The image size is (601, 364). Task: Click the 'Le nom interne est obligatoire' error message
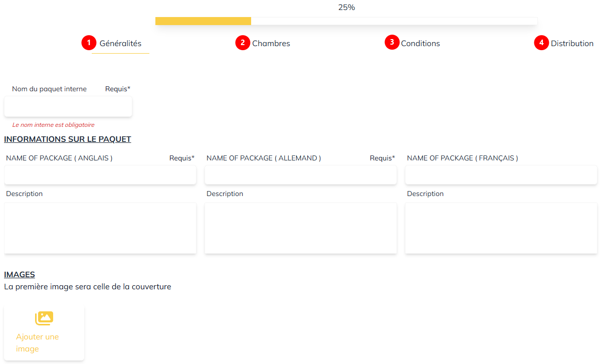click(x=53, y=125)
